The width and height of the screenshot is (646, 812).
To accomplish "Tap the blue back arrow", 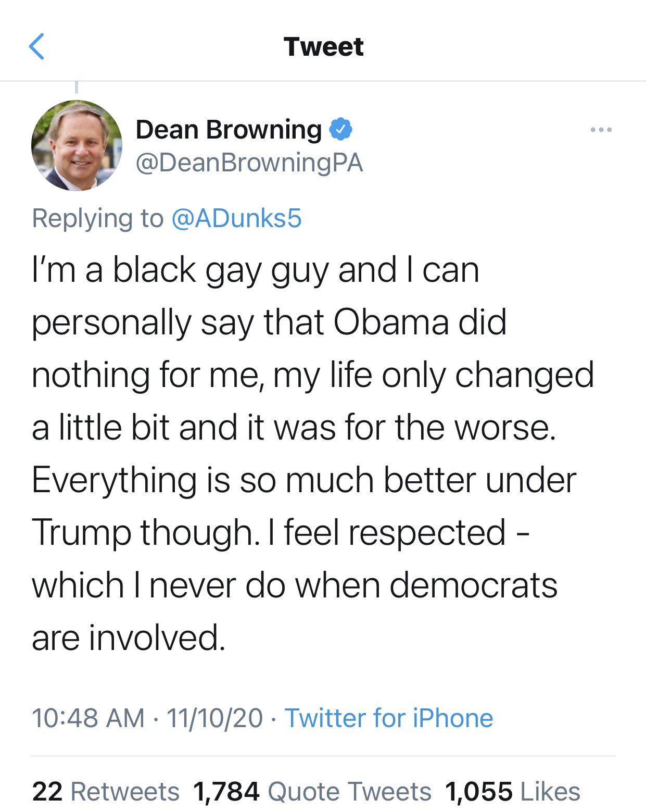I will 36,46.
